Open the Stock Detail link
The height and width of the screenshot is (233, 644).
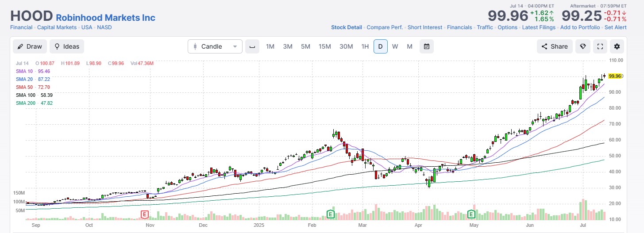coord(347,27)
